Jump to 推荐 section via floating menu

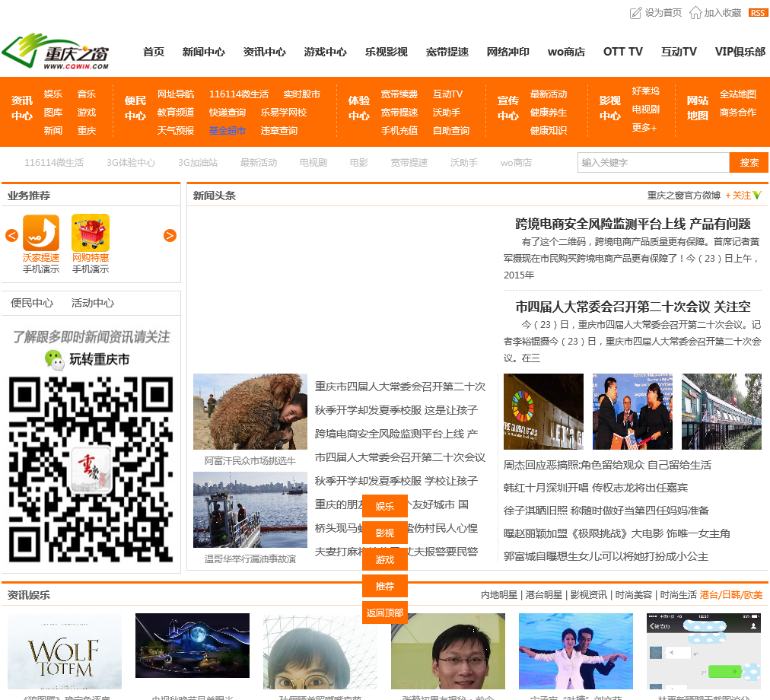click(384, 586)
